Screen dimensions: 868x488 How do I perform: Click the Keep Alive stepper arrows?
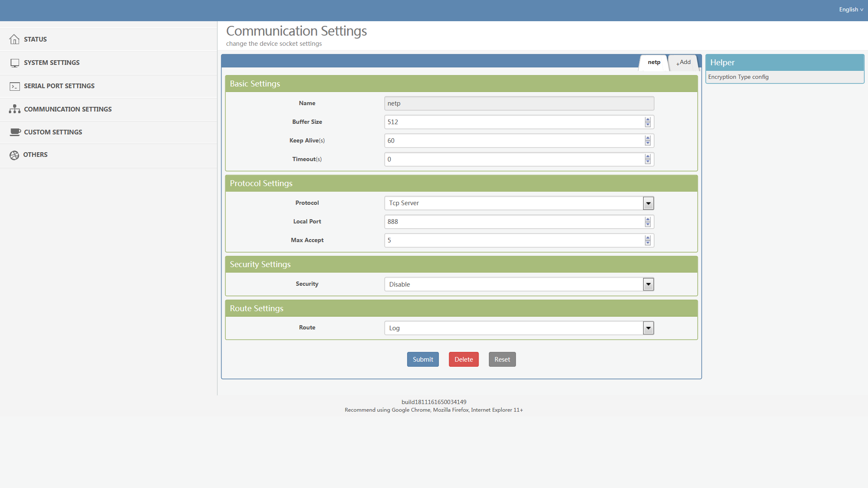pyautogui.click(x=648, y=141)
